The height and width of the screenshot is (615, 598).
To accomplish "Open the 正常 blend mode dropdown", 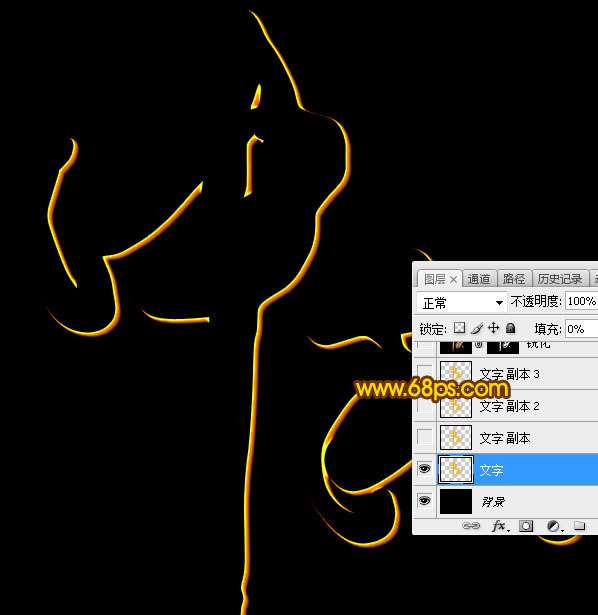I will pos(461,302).
